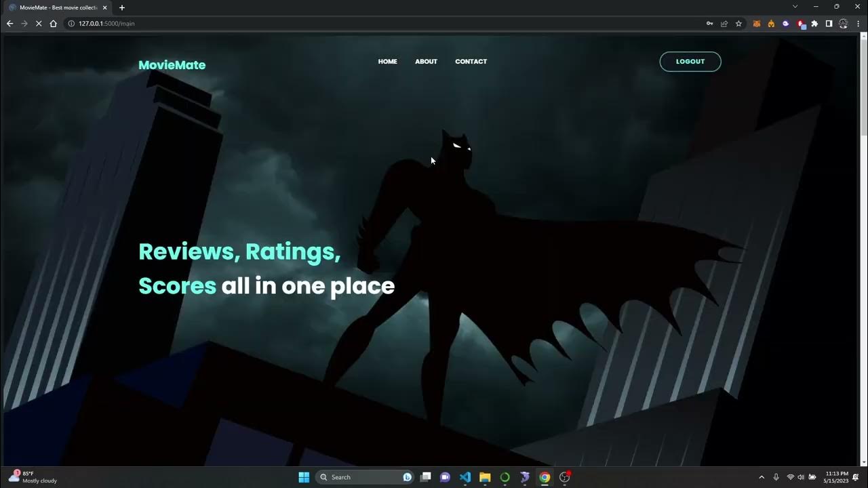Open the Extensions puzzle menu
Viewport: 868px width, 488px height.
pyautogui.click(x=814, y=23)
